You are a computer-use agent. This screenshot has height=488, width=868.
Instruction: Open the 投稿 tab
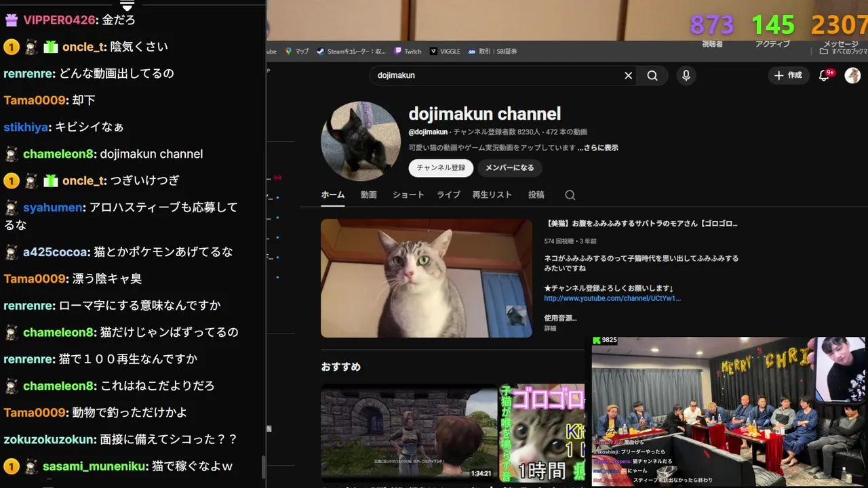coord(536,195)
